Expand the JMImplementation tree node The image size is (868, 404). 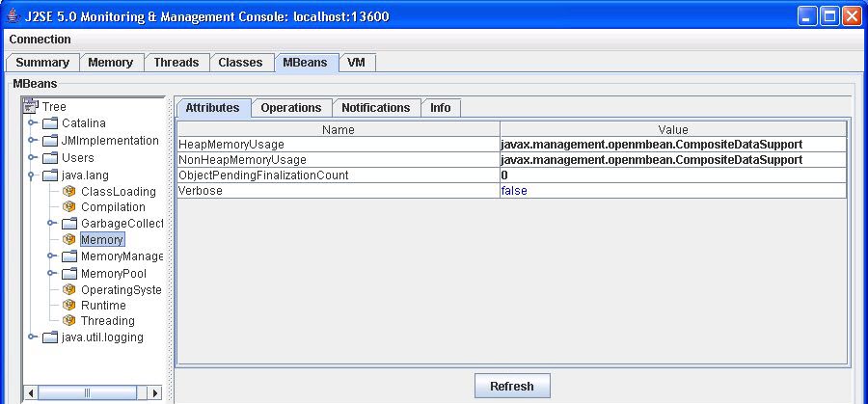pos(33,141)
